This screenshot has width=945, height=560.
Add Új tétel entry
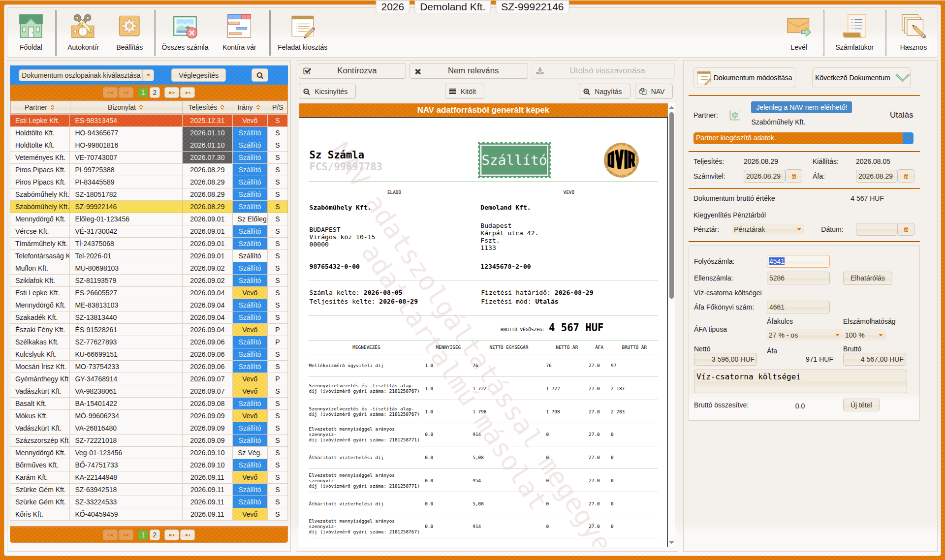click(x=861, y=405)
